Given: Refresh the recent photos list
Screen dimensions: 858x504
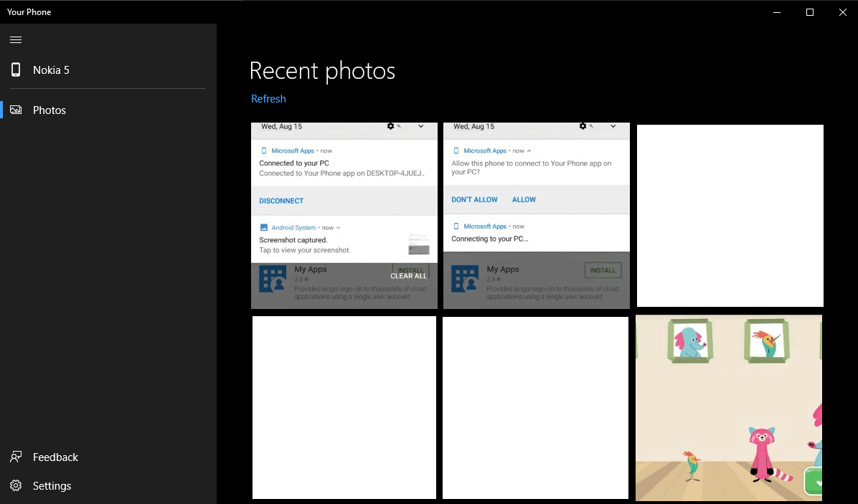Looking at the screenshot, I should pyautogui.click(x=268, y=99).
